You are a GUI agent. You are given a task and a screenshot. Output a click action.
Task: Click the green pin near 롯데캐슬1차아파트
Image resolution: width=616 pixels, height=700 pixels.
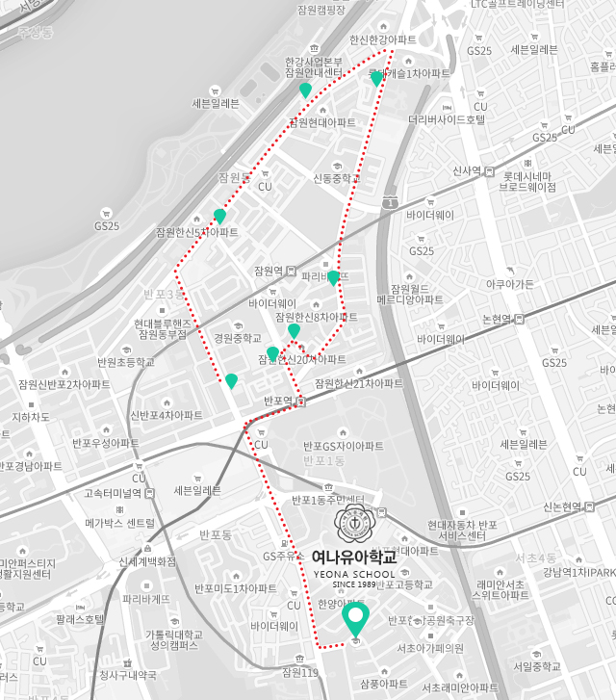[x=376, y=78]
